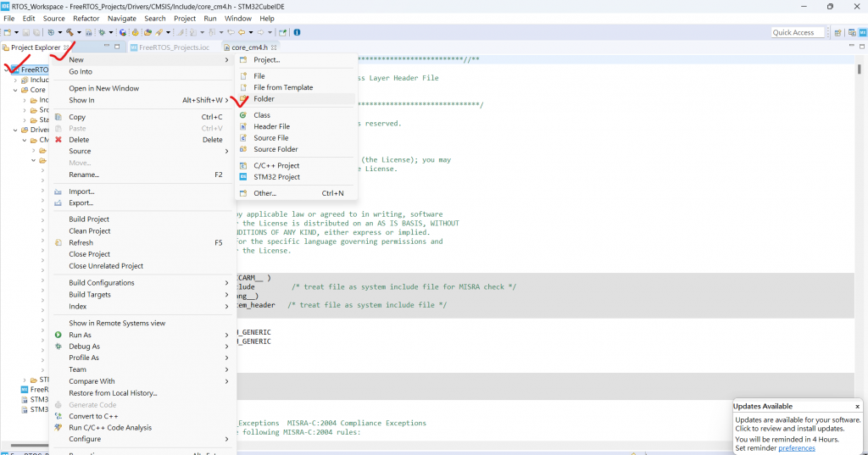This screenshot has width=868, height=455.
Task: Open the Window menu
Action: click(238, 19)
